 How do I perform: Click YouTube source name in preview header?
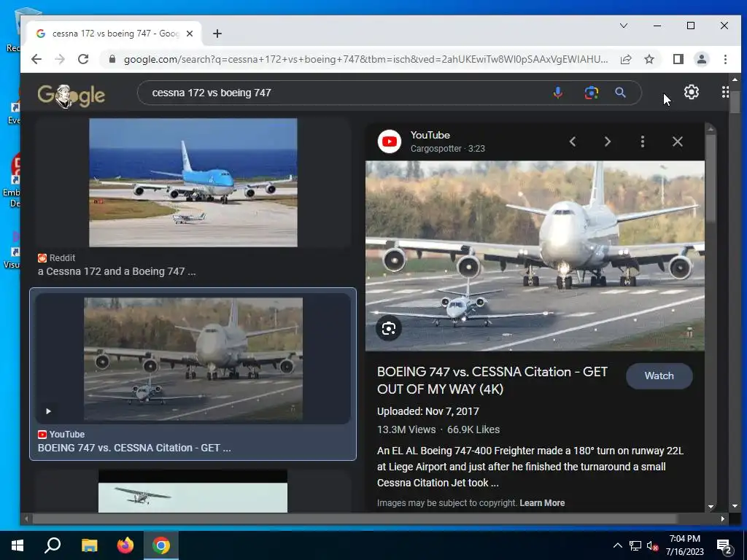(x=430, y=135)
